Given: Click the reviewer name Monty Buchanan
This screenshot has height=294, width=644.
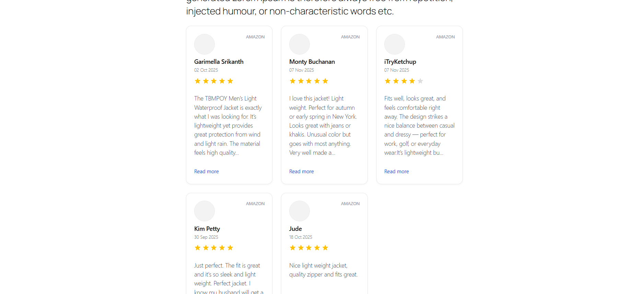Looking at the screenshot, I should click(x=312, y=62).
